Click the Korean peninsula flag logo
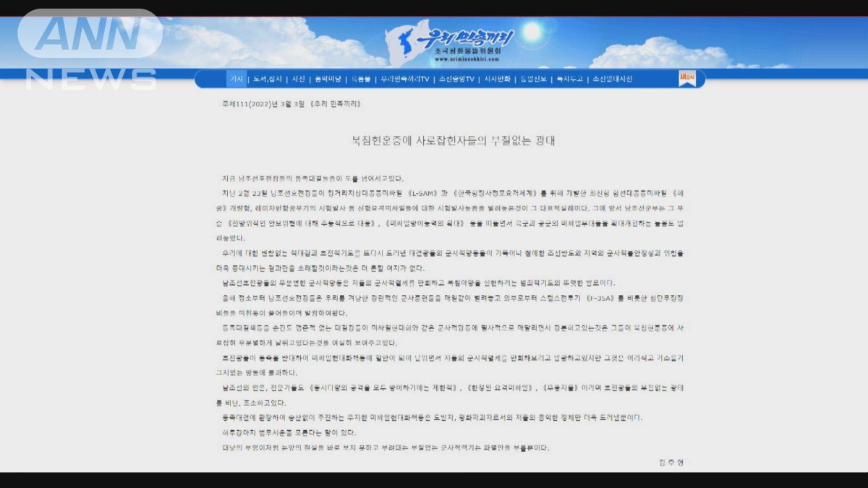 tap(399, 45)
